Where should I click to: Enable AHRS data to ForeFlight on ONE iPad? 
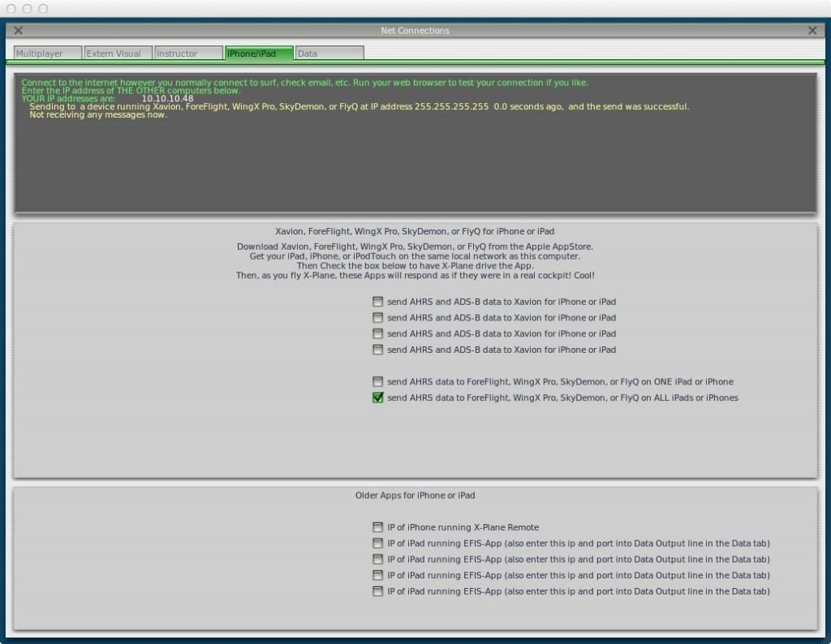(377, 381)
